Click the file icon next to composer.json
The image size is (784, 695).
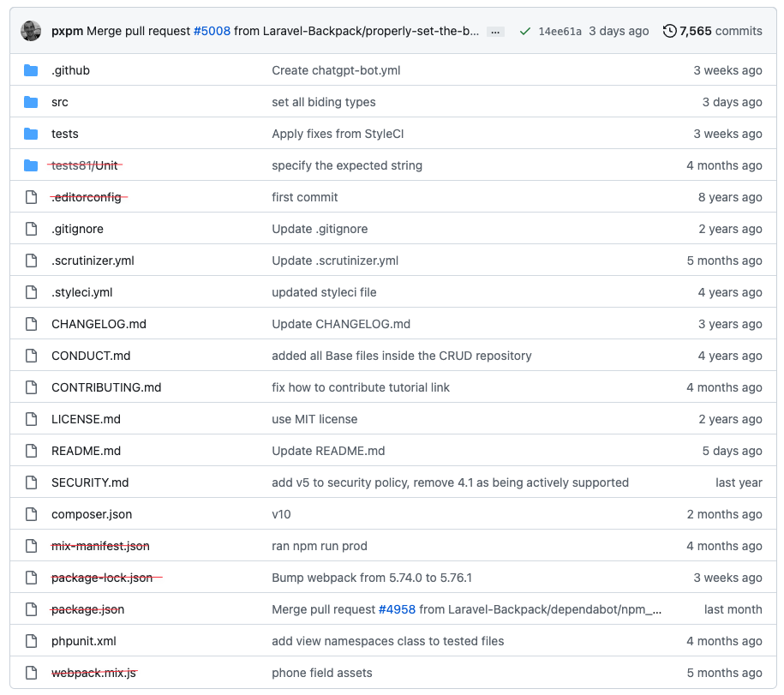point(30,514)
